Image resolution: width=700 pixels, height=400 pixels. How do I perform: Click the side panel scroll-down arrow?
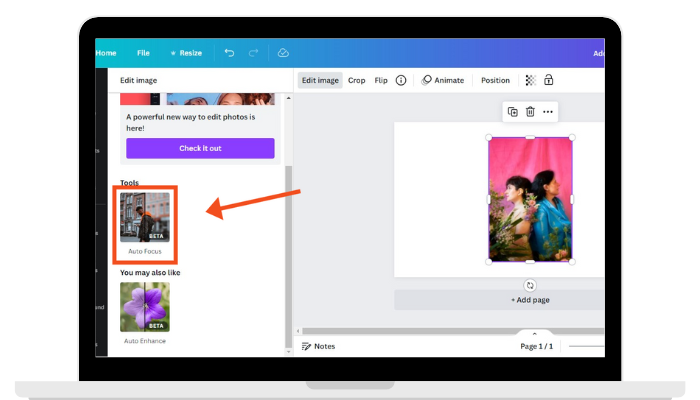point(288,352)
